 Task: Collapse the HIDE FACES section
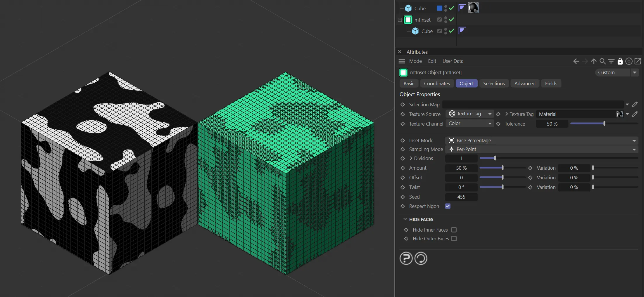coord(405,219)
